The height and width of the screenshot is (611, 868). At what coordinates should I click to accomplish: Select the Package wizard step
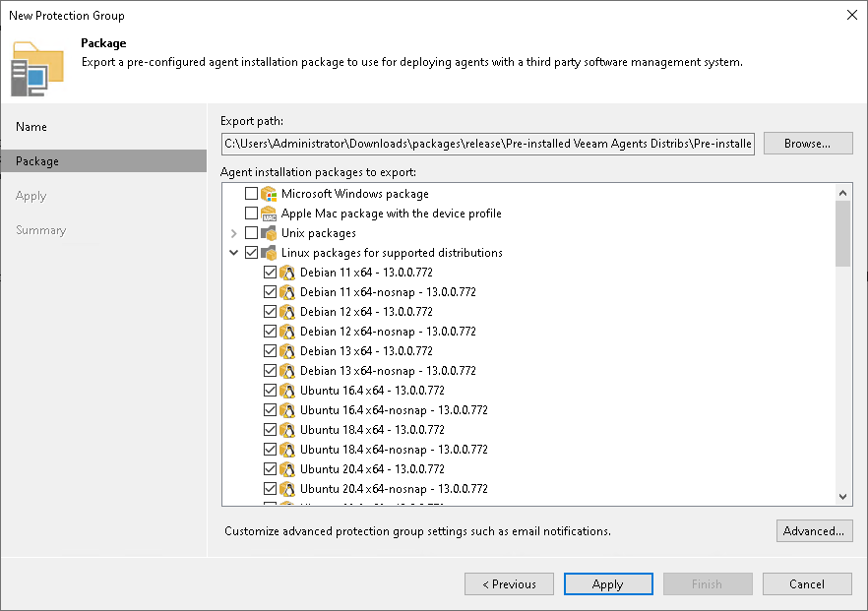tap(103, 161)
